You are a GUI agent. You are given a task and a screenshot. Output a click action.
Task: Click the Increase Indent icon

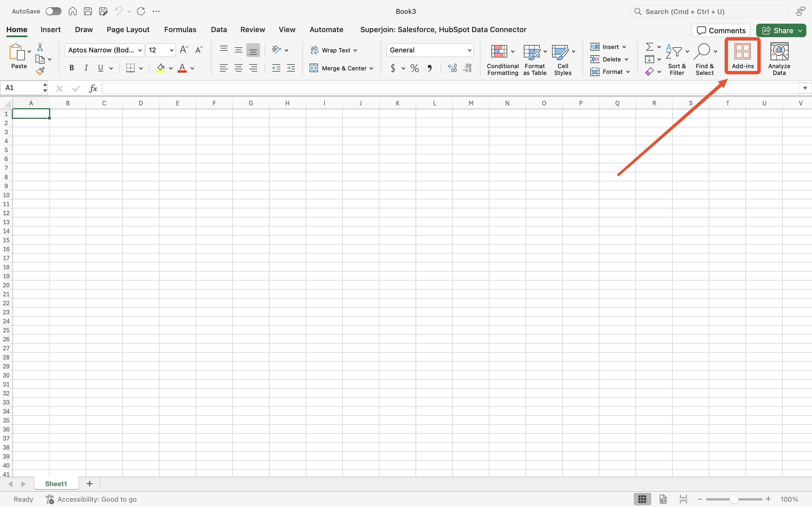(x=291, y=68)
